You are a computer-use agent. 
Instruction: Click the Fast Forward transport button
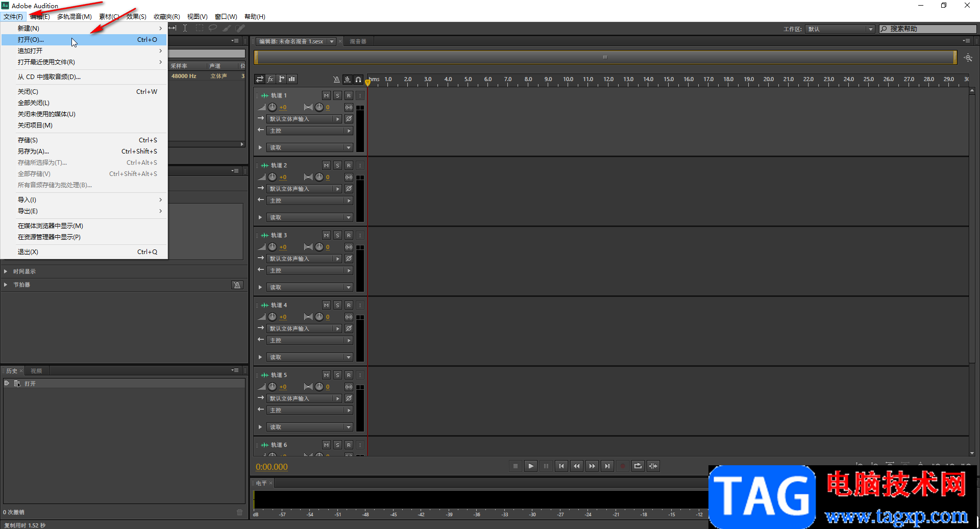click(592, 466)
